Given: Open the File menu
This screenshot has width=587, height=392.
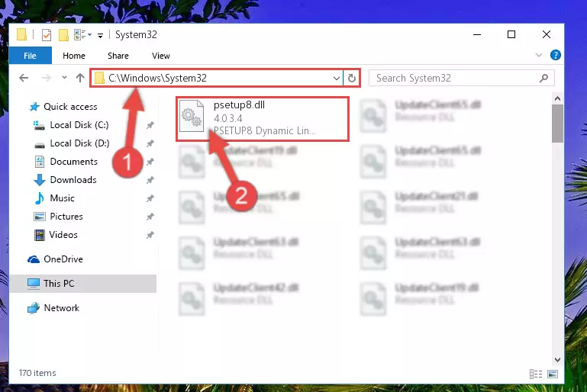Looking at the screenshot, I should (x=31, y=56).
